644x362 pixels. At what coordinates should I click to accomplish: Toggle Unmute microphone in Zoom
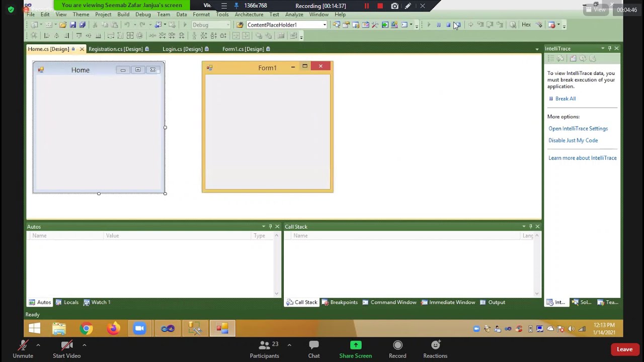tap(23, 349)
